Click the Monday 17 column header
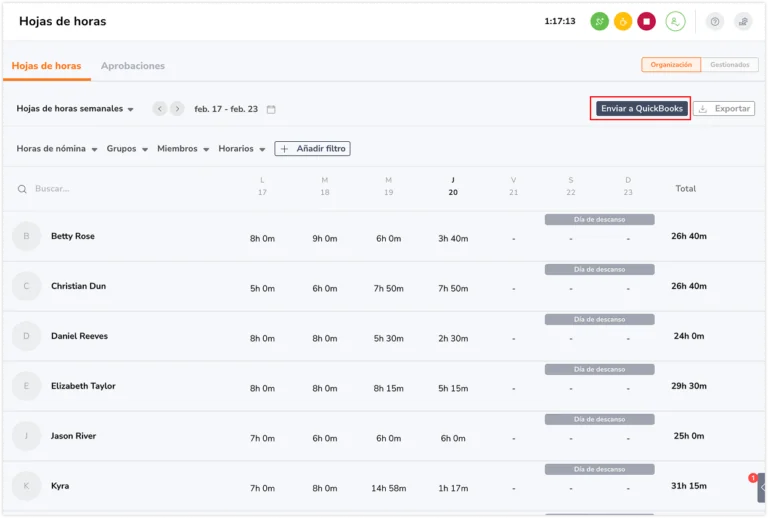Screen dimensions: 768x518 tap(262, 187)
